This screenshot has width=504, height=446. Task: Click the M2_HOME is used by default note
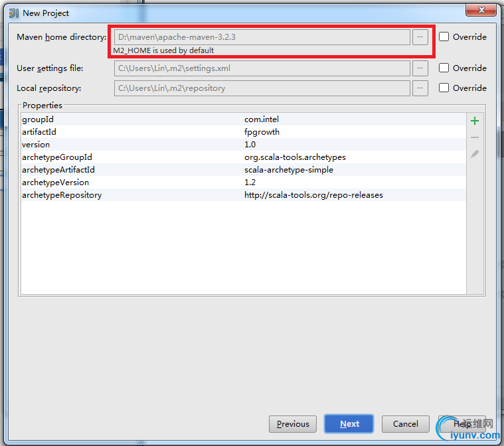tap(163, 50)
